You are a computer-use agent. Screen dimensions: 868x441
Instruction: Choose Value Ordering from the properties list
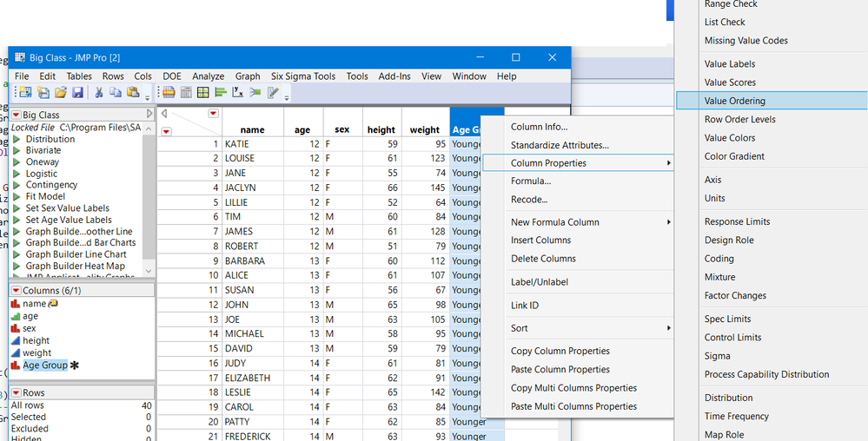734,101
